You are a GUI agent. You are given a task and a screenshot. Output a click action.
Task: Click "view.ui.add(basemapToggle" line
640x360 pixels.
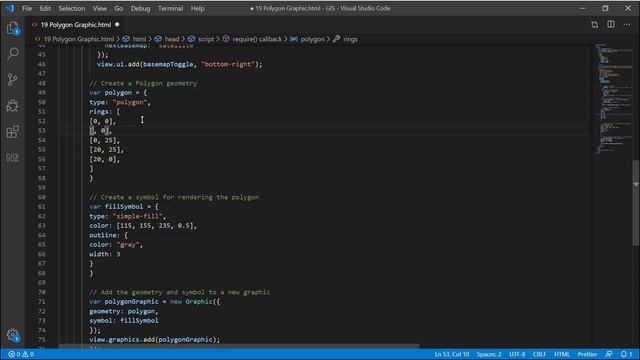180,64
